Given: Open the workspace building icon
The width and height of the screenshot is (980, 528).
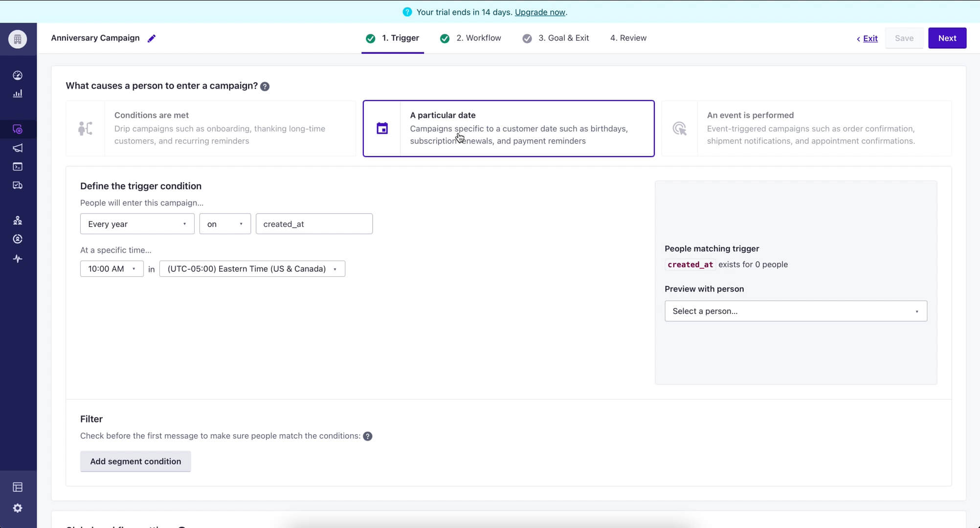Looking at the screenshot, I should [x=18, y=39].
